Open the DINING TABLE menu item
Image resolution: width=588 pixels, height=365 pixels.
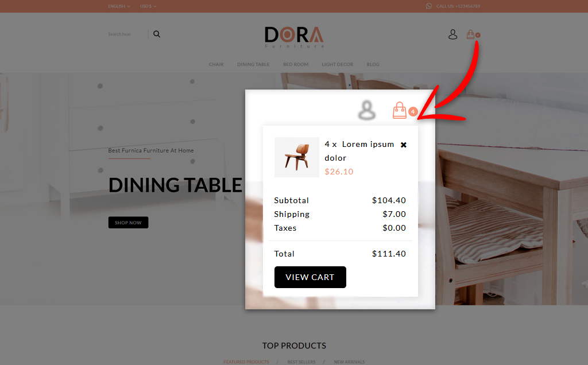point(253,64)
